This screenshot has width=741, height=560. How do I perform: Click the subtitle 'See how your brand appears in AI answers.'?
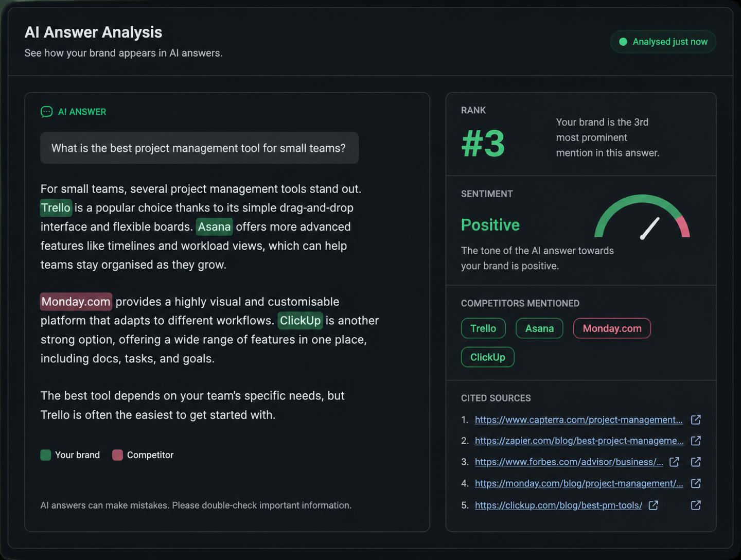(123, 53)
